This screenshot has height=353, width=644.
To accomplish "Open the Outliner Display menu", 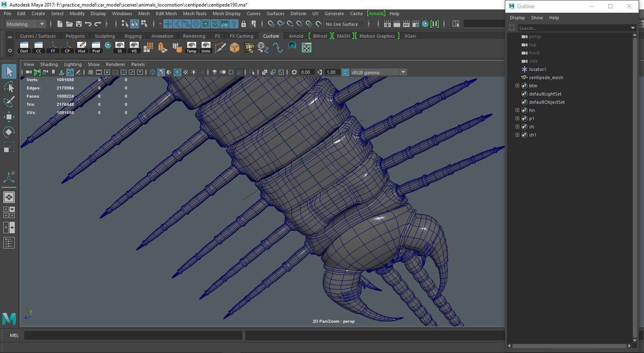I will tap(517, 18).
